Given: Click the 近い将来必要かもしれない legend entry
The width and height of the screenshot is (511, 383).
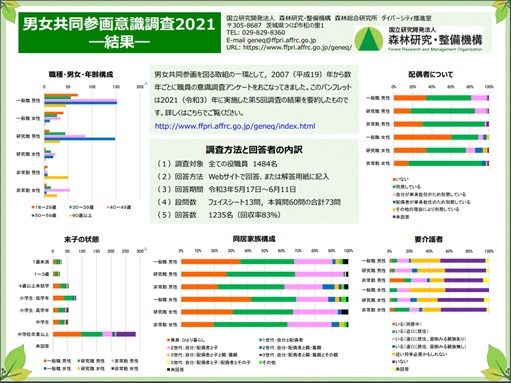Looking at the screenshot, I should tap(420, 354).
